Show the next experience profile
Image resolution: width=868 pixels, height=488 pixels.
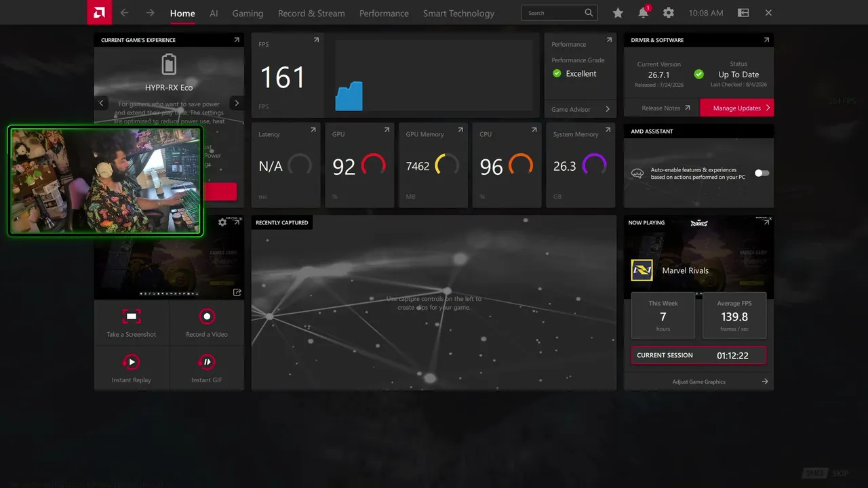click(236, 103)
